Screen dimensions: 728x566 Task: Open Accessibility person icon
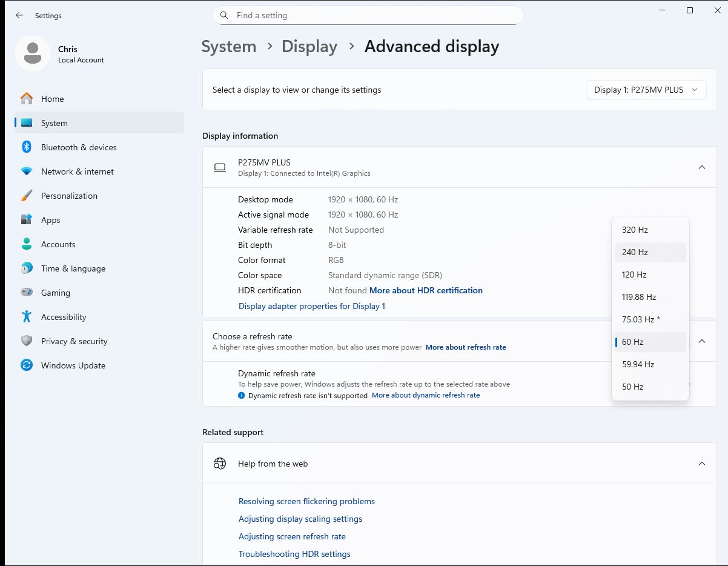click(27, 317)
